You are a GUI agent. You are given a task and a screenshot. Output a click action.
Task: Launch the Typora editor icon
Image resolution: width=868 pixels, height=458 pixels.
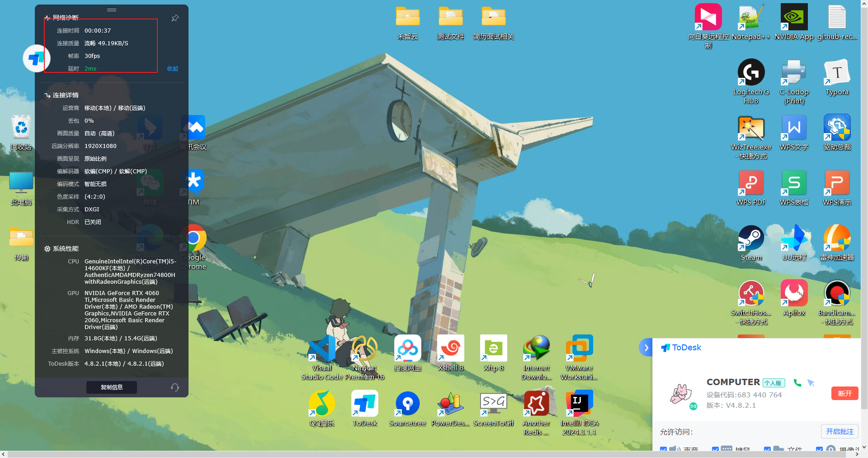coord(837,78)
